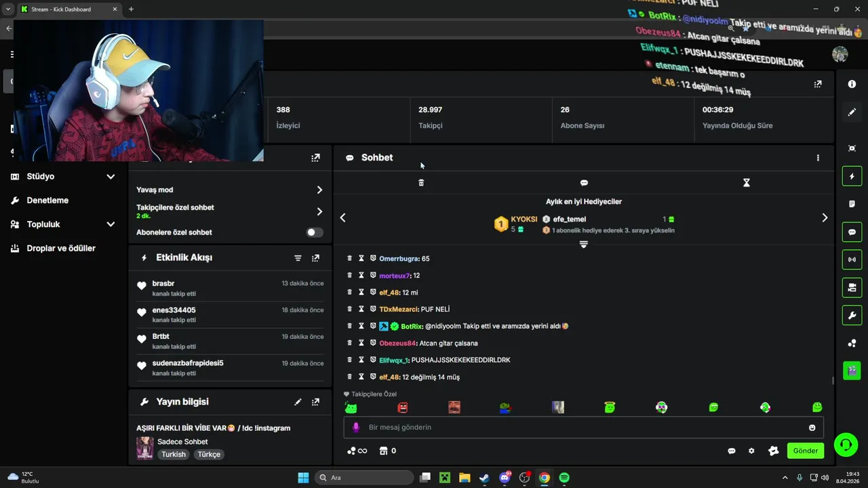Open Yavaş mod settings
The height and width of the screenshot is (488, 868).
[230, 190]
